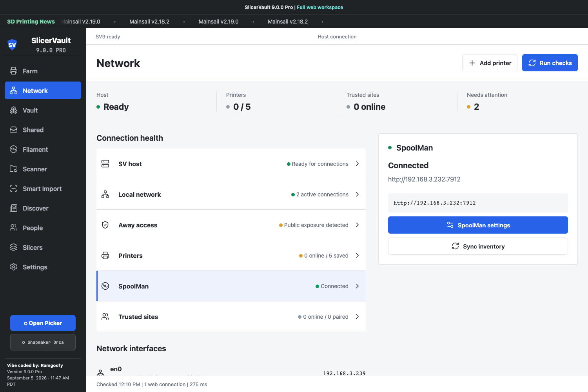Screen dimensions: 588x392
Task: Click the 3D Printing News label
Action: [x=31, y=22]
